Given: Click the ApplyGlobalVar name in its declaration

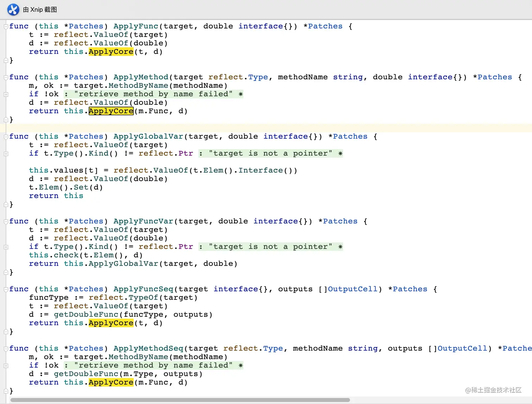Looking at the screenshot, I should [148, 137].
